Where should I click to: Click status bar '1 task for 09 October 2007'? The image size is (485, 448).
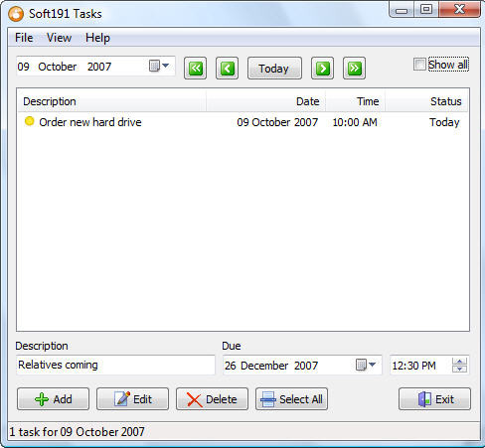coord(77,432)
